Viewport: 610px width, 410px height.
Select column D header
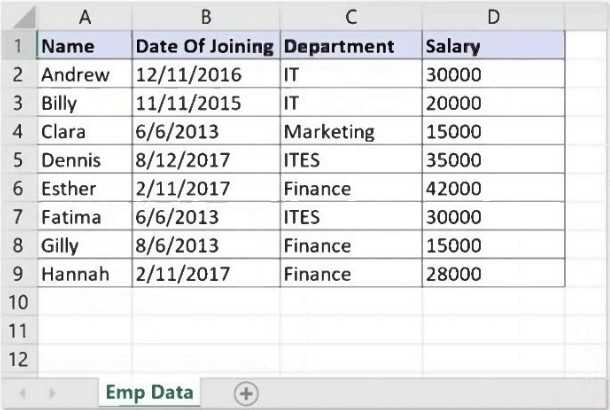492,16
